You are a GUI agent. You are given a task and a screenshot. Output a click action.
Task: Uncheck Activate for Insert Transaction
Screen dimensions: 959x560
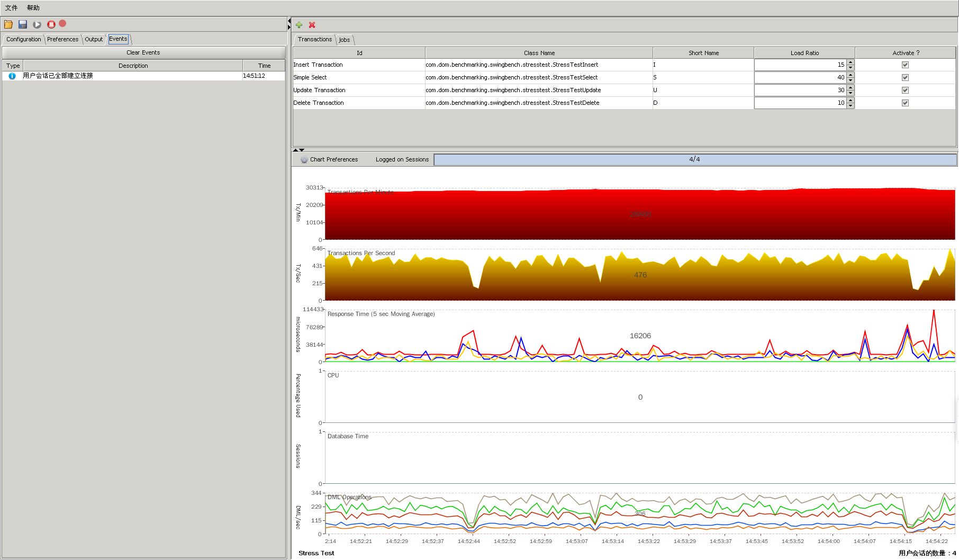click(905, 65)
